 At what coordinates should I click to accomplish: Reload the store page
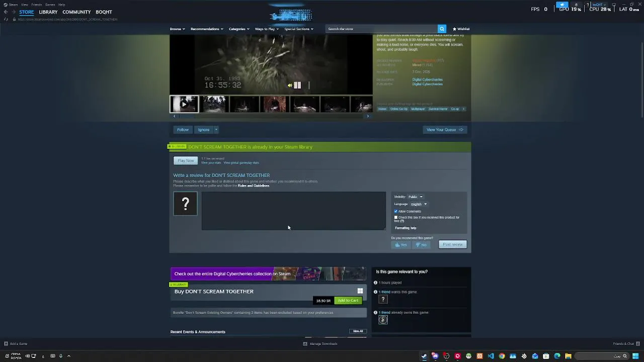point(6,19)
